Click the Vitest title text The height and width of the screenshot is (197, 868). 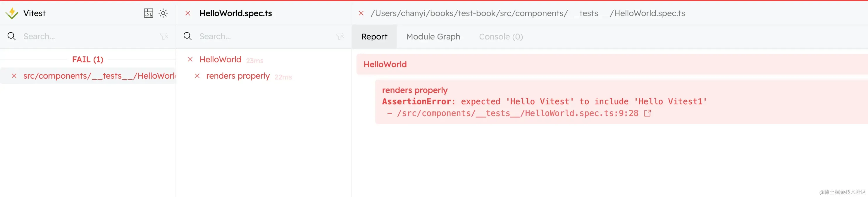click(35, 13)
